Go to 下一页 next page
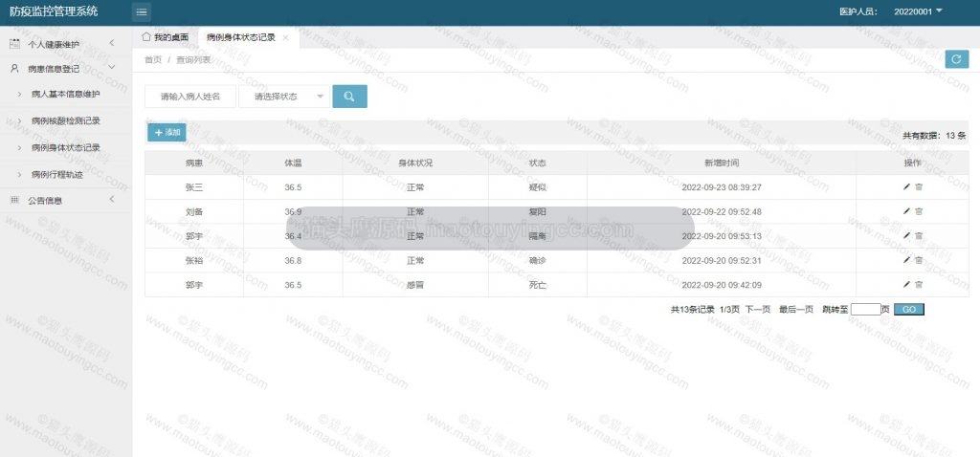This screenshot has width=980, height=457. click(x=758, y=309)
